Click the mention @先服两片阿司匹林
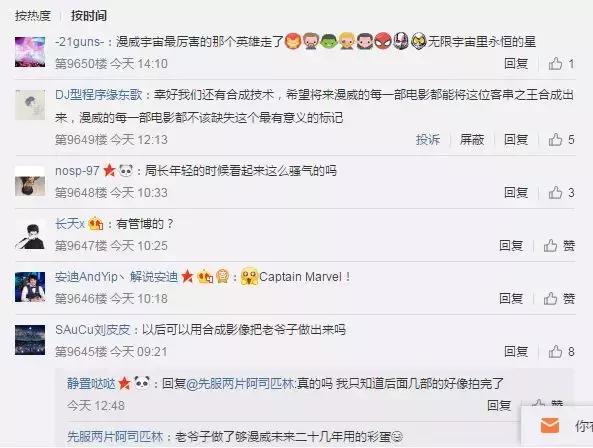 point(240,384)
